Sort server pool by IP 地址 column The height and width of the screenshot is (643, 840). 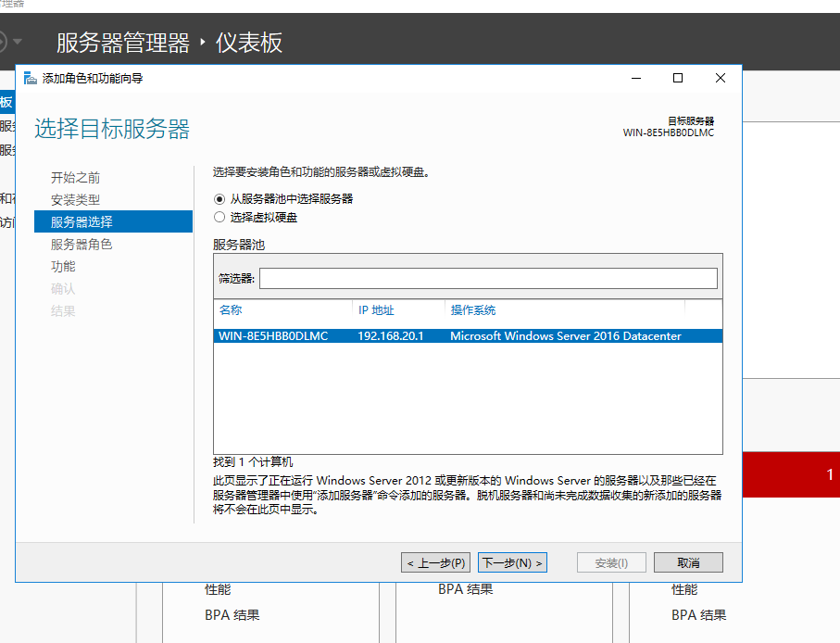(x=376, y=310)
